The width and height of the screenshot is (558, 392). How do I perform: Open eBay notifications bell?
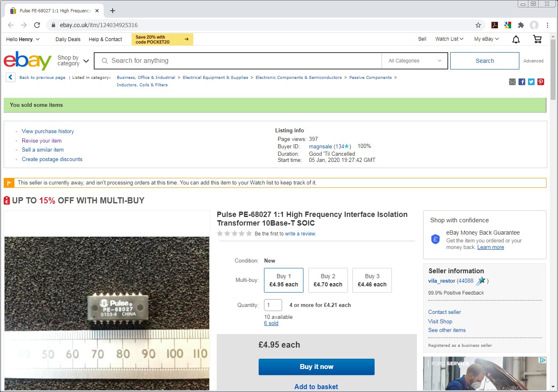click(x=516, y=39)
